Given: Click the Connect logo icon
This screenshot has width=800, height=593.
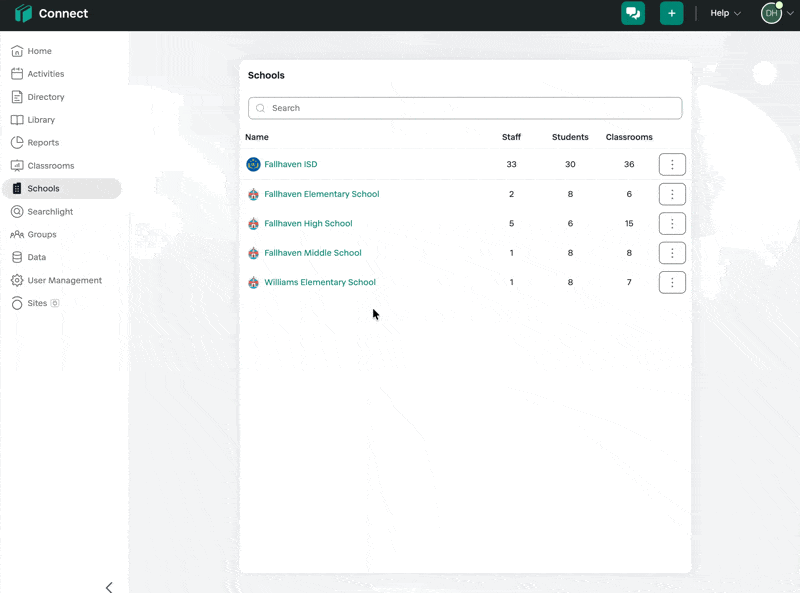Looking at the screenshot, I should click(23, 14).
